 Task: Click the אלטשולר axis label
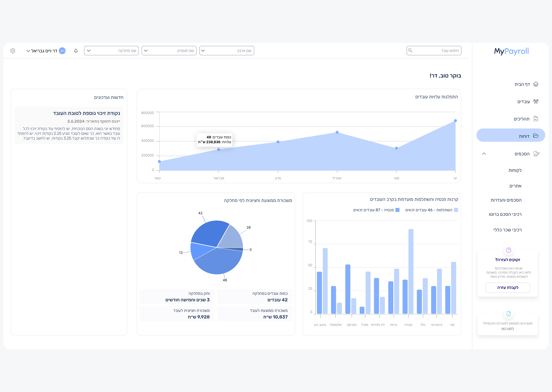coord(336,325)
